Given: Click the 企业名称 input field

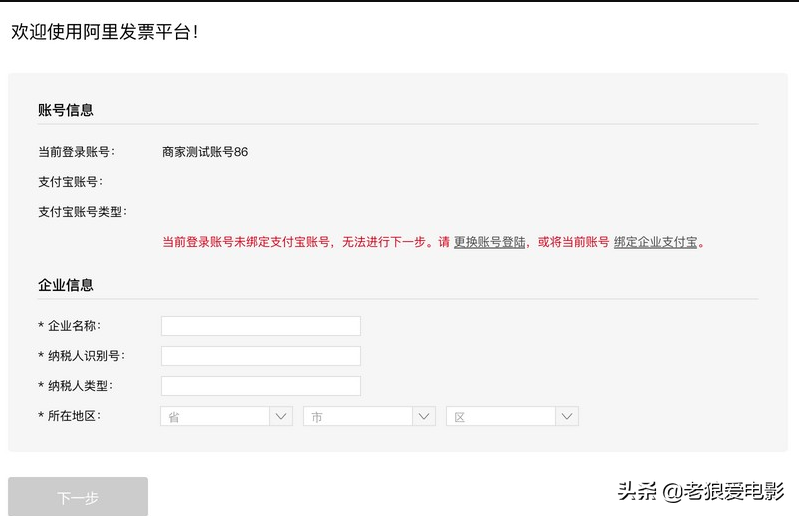Looking at the screenshot, I should [260, 326].
